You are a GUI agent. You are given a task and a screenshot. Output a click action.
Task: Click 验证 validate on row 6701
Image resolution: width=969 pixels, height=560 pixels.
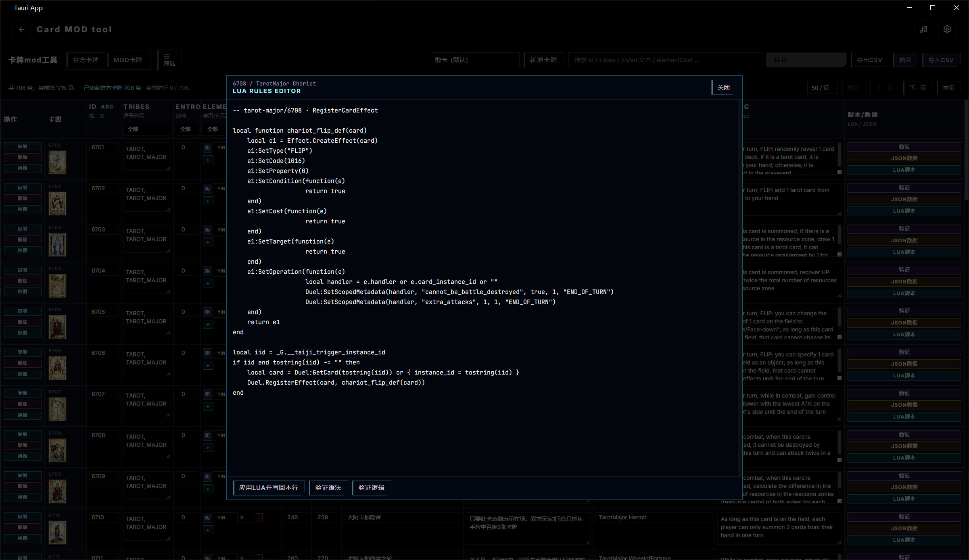(904, 147)
